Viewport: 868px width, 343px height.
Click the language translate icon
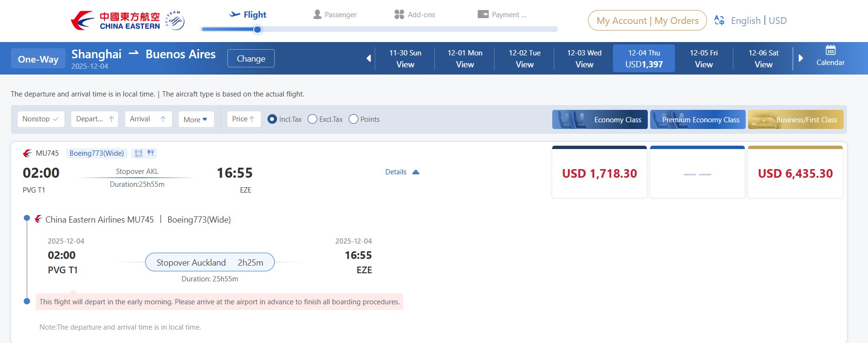pos(719,20)
